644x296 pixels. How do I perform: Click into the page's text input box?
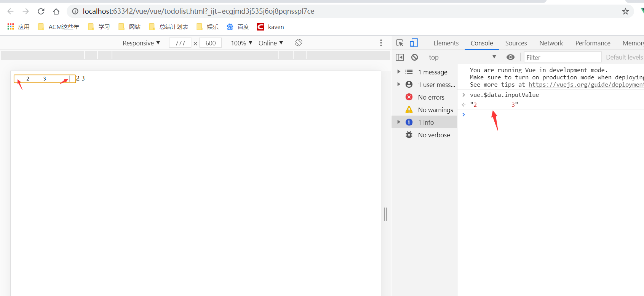pyautogui.click(x=45, y=79)
